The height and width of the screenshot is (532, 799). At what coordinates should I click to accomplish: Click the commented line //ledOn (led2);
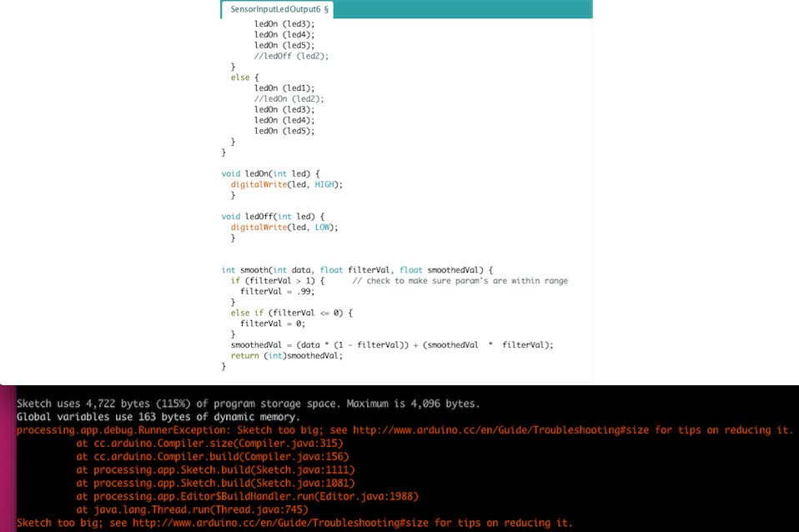pos(289,99)
